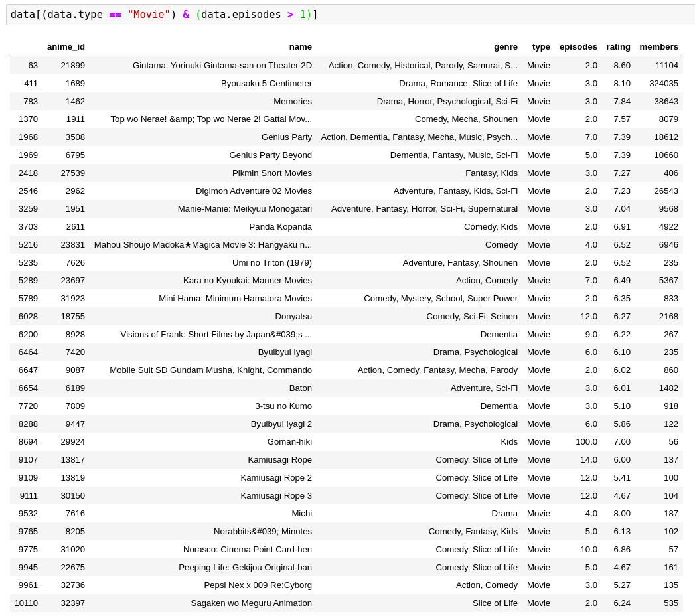Click the rating value 8.60 for Gintama
The height and width of the screenshot is (616, 695).
(622, 65)
